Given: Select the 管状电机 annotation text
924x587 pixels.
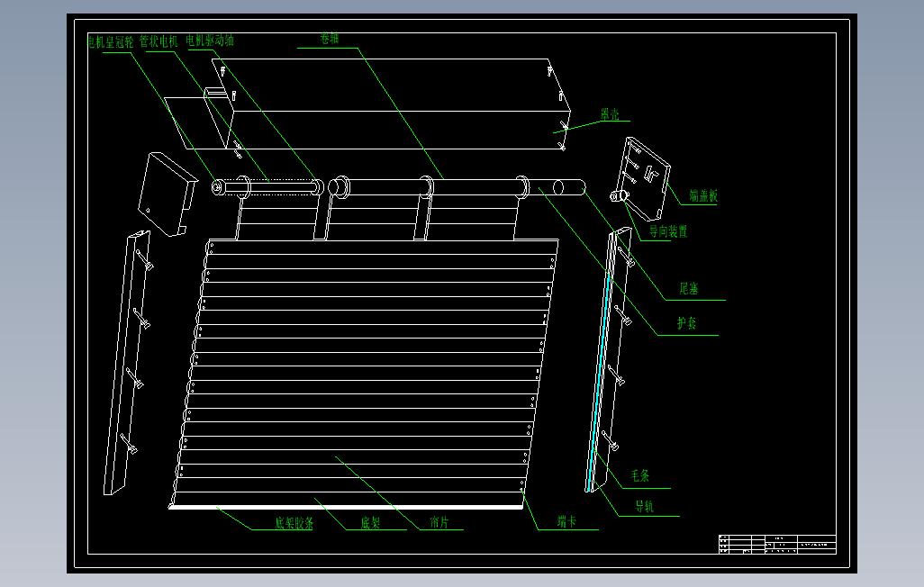Looking at the screenshot, I should click(159, 41).
